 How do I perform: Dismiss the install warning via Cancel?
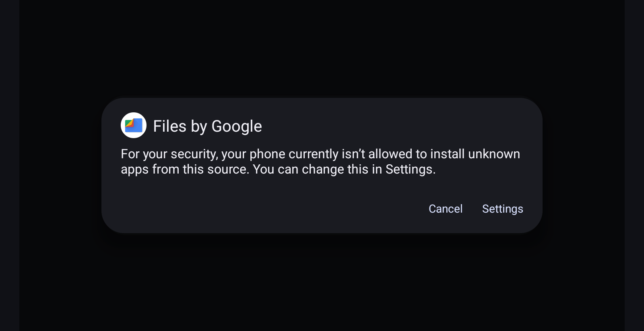point(445,209)
